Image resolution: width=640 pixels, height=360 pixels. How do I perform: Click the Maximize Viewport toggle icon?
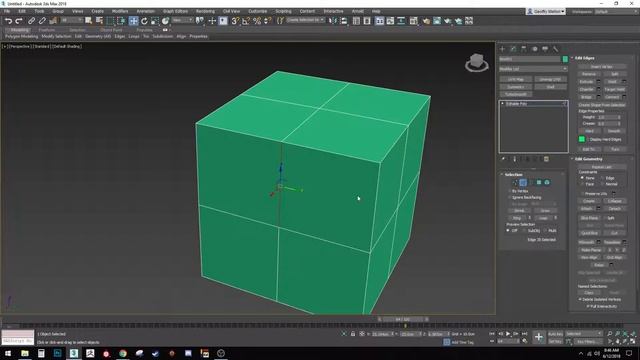633,341
